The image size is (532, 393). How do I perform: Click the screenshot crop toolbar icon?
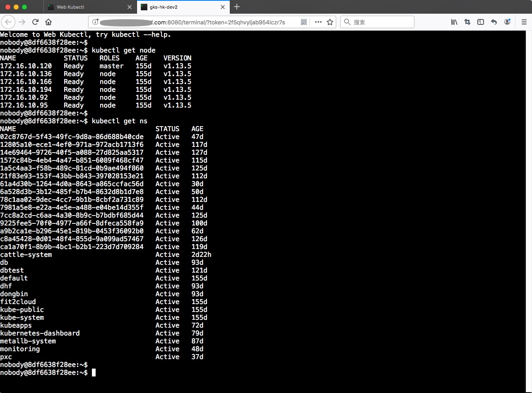click(467, 22)
